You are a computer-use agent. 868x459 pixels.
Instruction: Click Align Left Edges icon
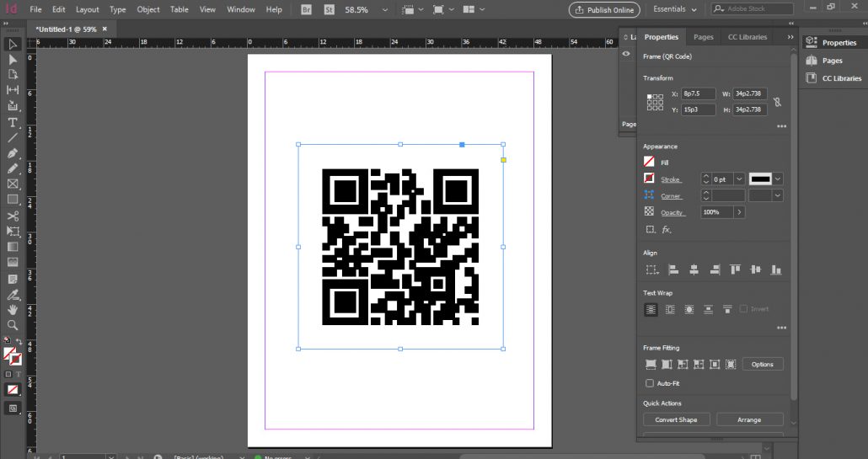click(673, 270)
